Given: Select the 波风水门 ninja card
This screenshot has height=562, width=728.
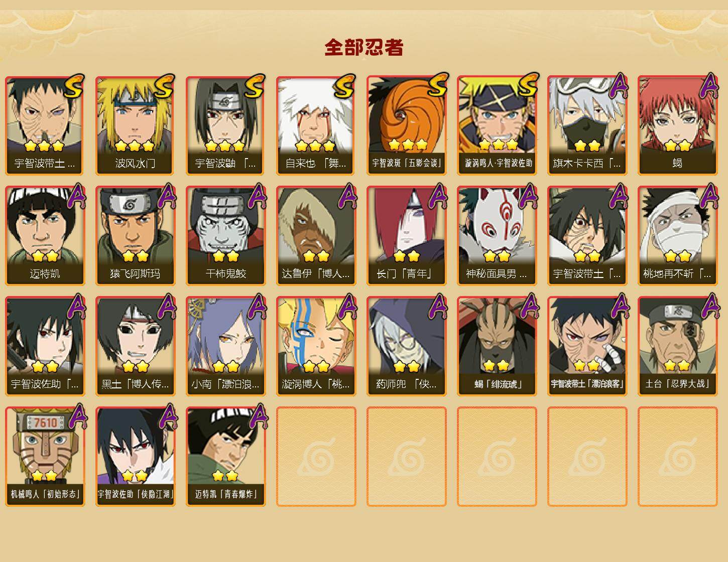Looking at the screenshot, I should (x=135, y=125).
